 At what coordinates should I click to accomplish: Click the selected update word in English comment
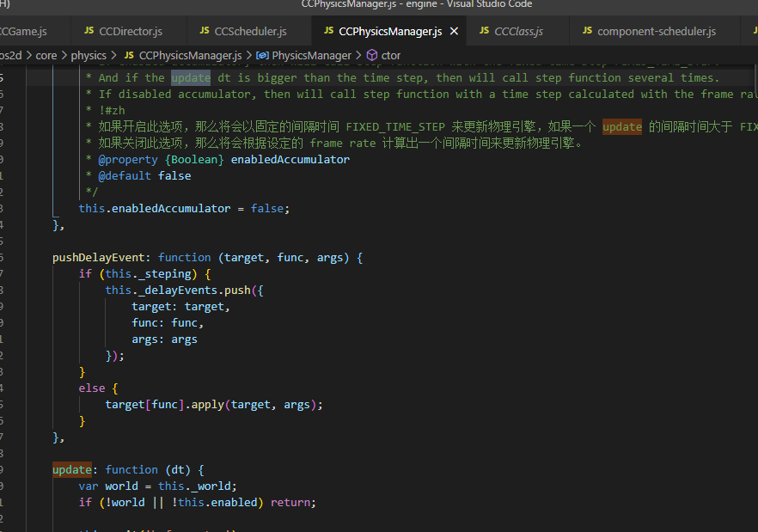pyautogui.click(x=191, y=78)
